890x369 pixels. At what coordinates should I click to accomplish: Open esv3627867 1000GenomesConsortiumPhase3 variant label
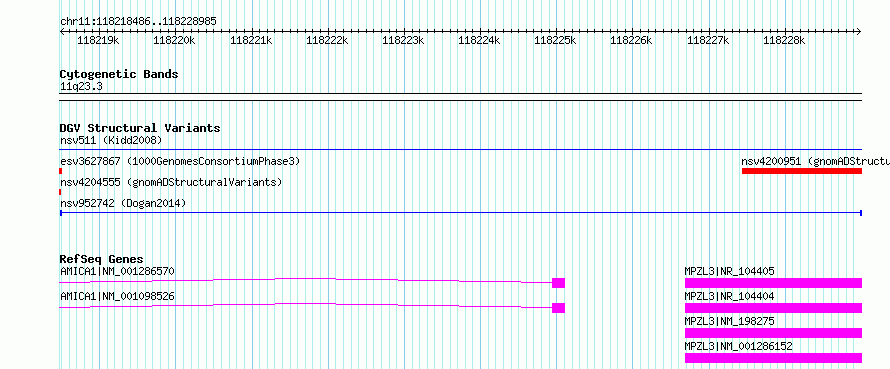click(180, 161)
